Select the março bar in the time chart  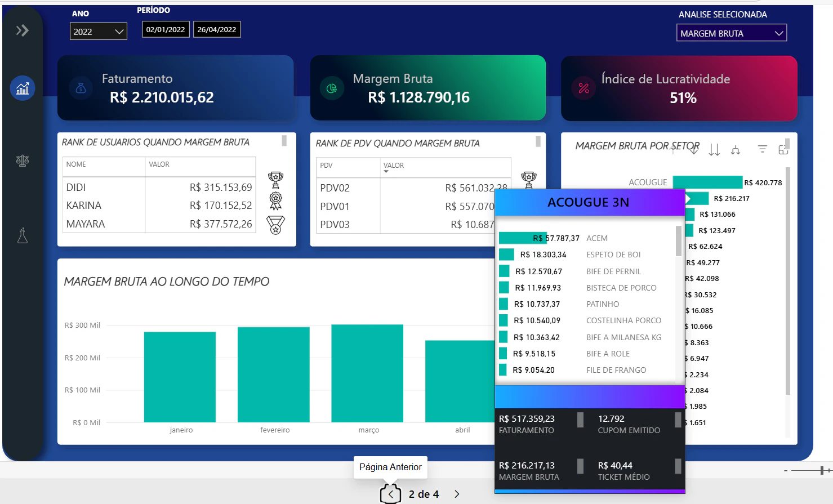[x=367, y=373]
